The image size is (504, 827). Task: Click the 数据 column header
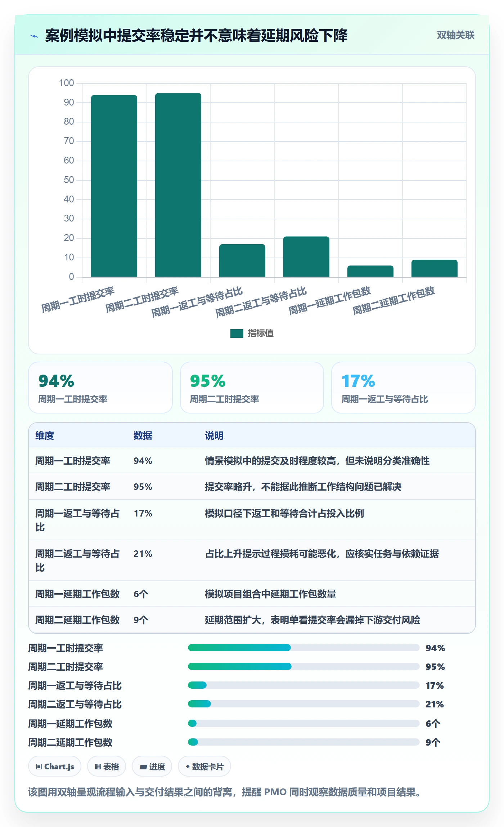coord(143,435)
